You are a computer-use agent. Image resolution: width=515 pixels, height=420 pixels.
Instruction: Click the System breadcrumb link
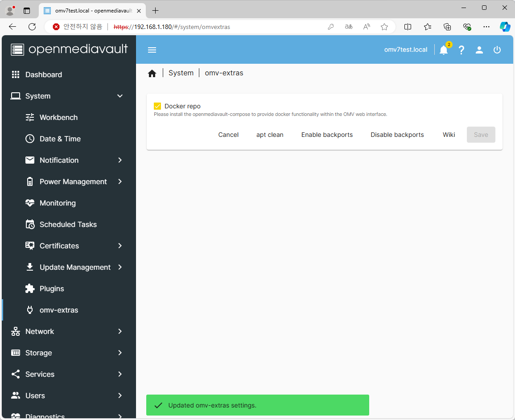tap(181, 73)
